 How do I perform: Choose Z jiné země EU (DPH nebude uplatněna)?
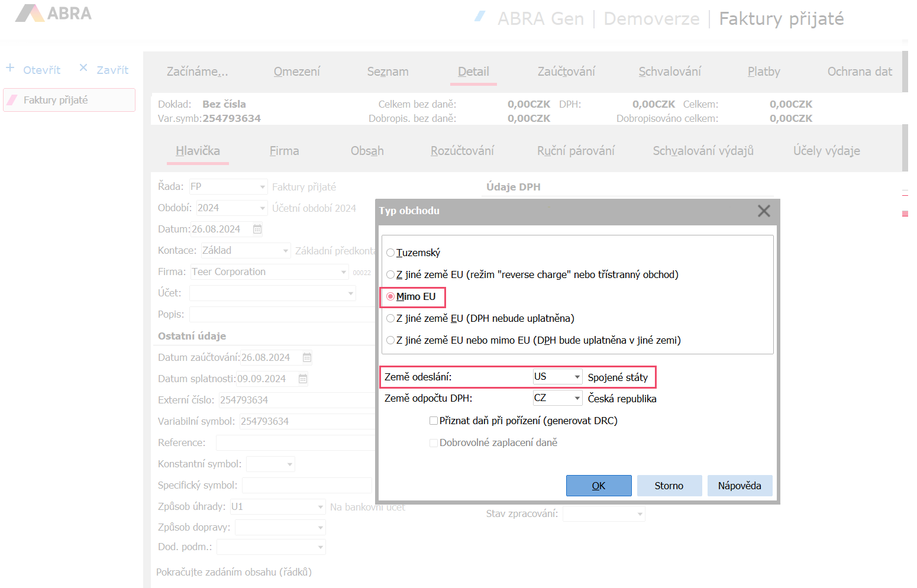390,318
